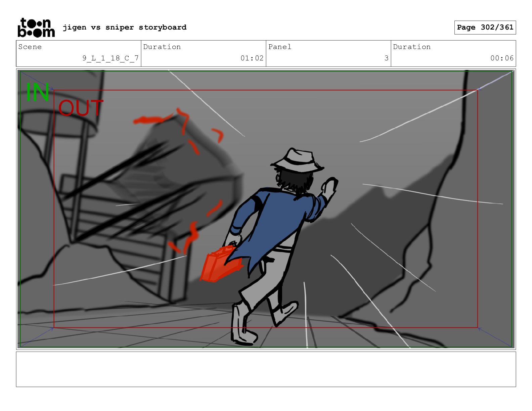Click the panel number "3"

(386, 58)
